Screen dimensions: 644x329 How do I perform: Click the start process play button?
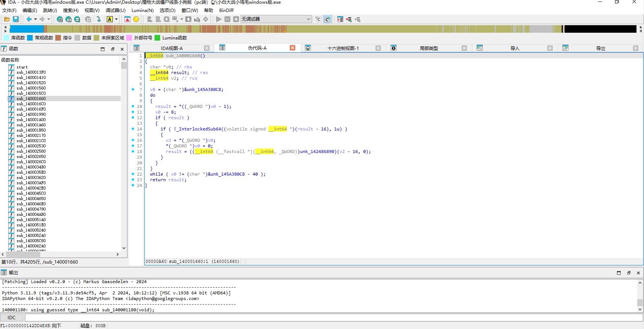[x=218, y=19]
